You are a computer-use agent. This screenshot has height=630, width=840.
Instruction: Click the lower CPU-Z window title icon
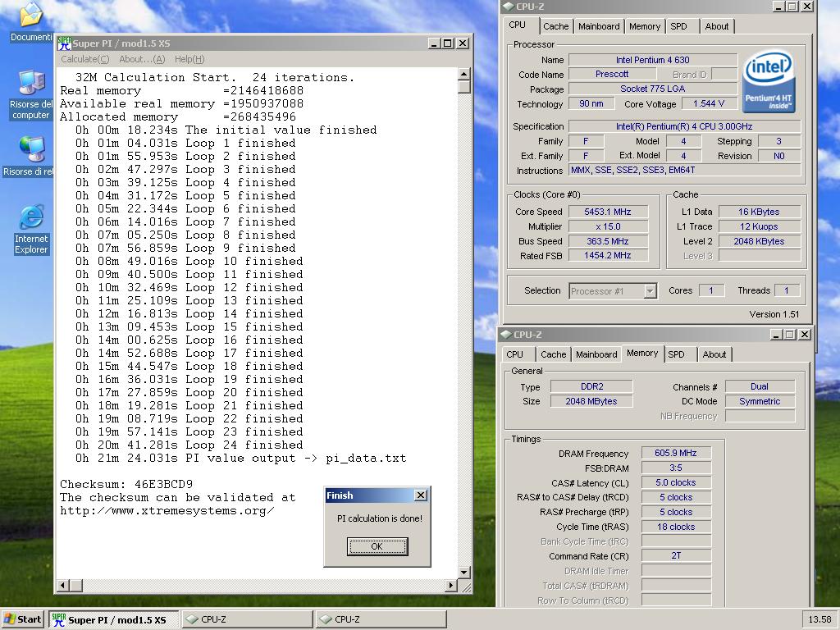505,335
